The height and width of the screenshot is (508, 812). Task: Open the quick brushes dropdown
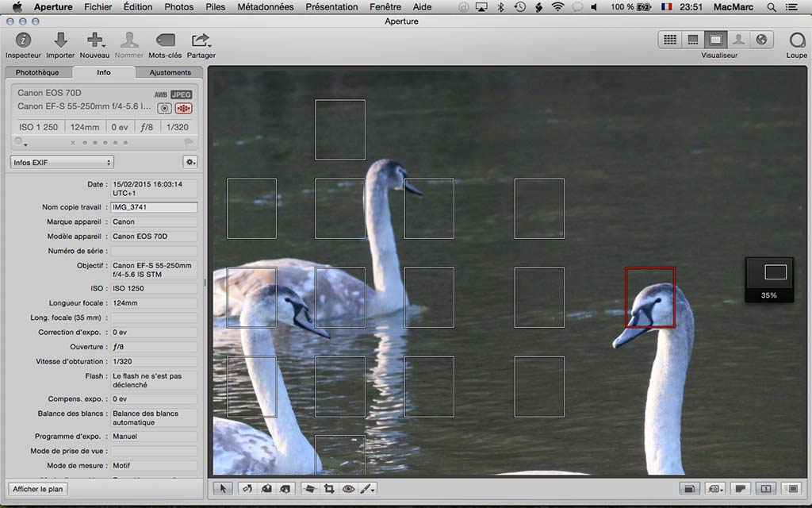(367, 488)
